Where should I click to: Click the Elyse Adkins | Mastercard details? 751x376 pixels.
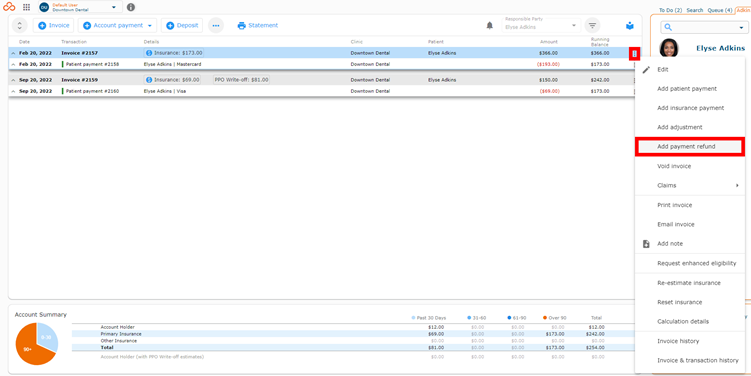tap(172, 64)
